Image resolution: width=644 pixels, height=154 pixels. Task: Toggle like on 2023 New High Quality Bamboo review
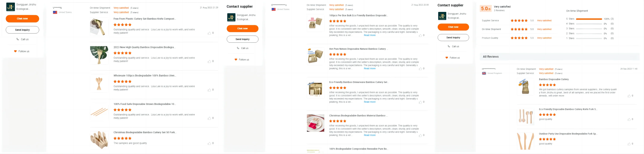tap(209, 62)
